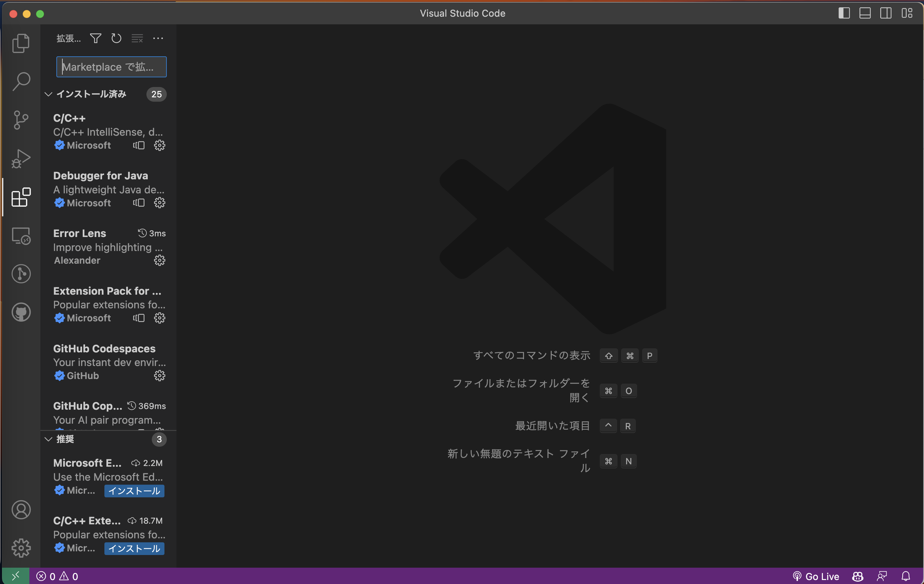This screenshot has height=584, width=924.
Task: Open manage gear for Error Lens extension
Action: click(159, 260)
